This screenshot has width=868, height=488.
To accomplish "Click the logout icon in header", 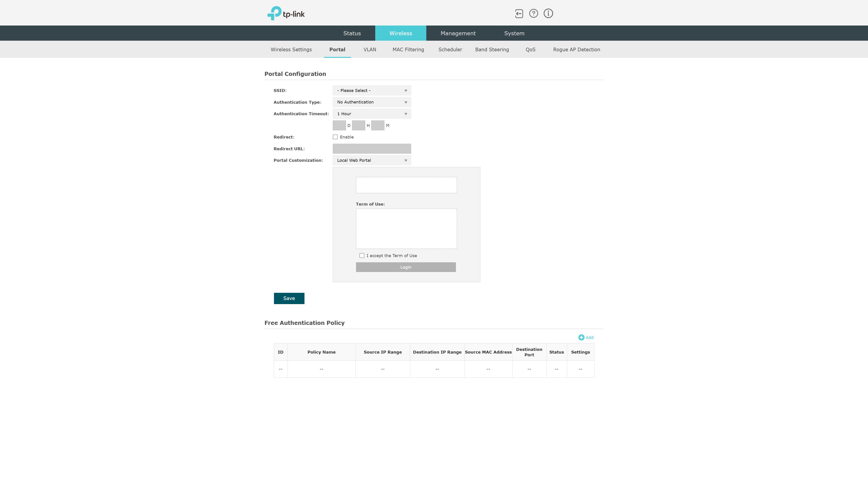I will pyautogui.click(x=519, y=14).
